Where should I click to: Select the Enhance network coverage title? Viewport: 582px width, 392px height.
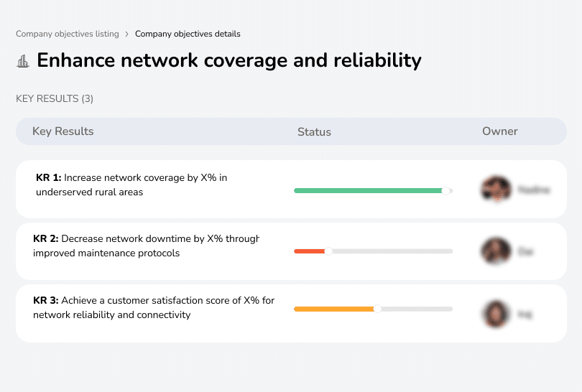[x=229, y=60]
